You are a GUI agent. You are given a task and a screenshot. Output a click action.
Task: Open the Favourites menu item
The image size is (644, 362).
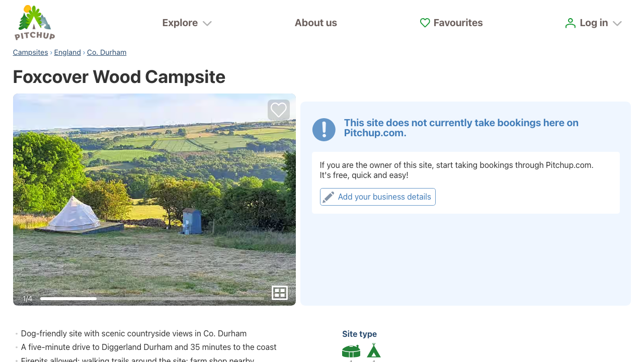tap(458, 23)
